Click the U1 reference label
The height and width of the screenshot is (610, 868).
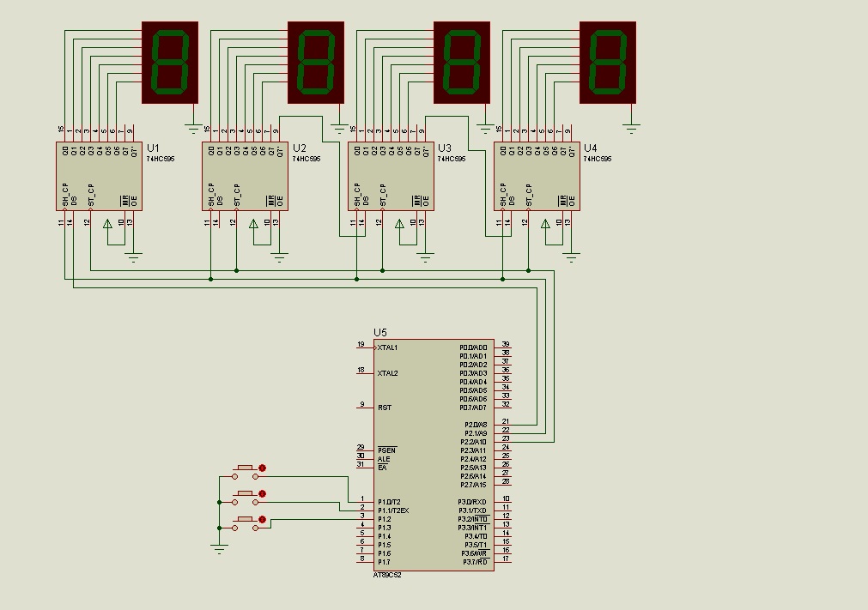tap(153, 148)
